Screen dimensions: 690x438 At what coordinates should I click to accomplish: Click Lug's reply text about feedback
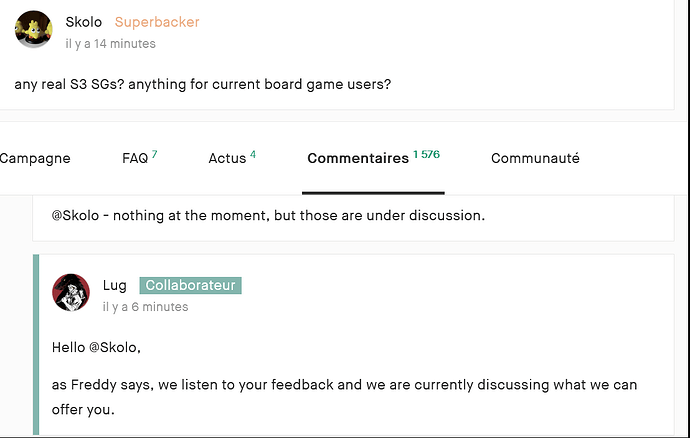point(344,397)
